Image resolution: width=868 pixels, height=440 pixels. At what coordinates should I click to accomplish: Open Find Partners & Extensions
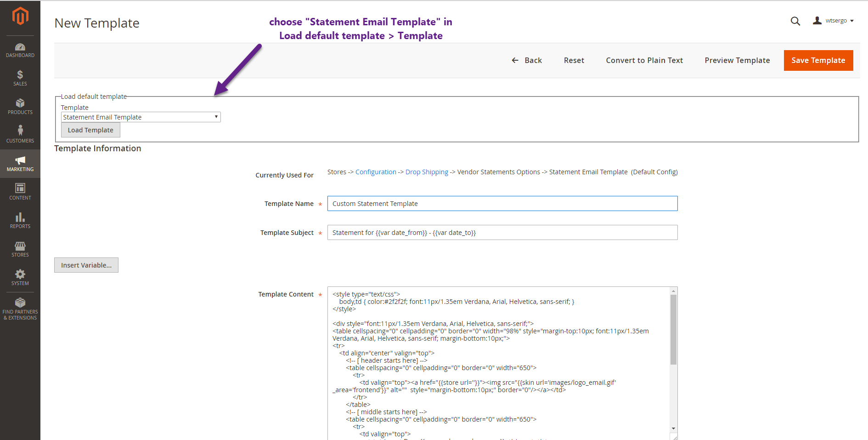pyautogui.click(x=20, y=309)
